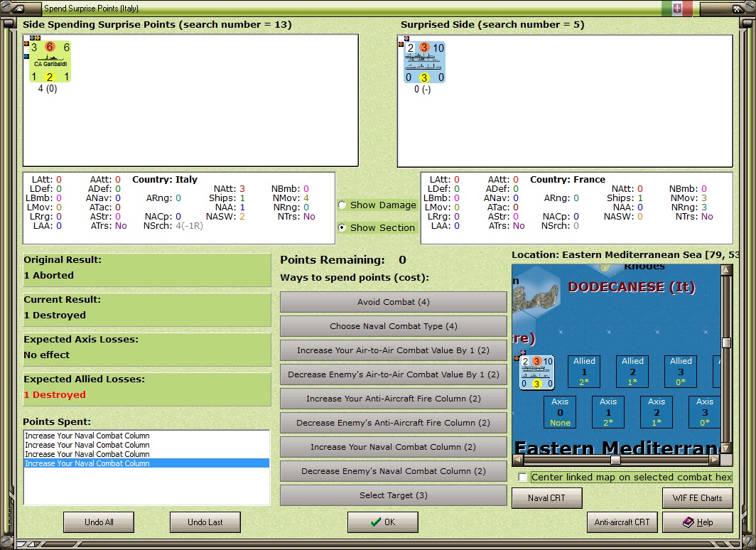Click the Axis 1 sea box section
The image size is (756, 550).
pos(608,411)
